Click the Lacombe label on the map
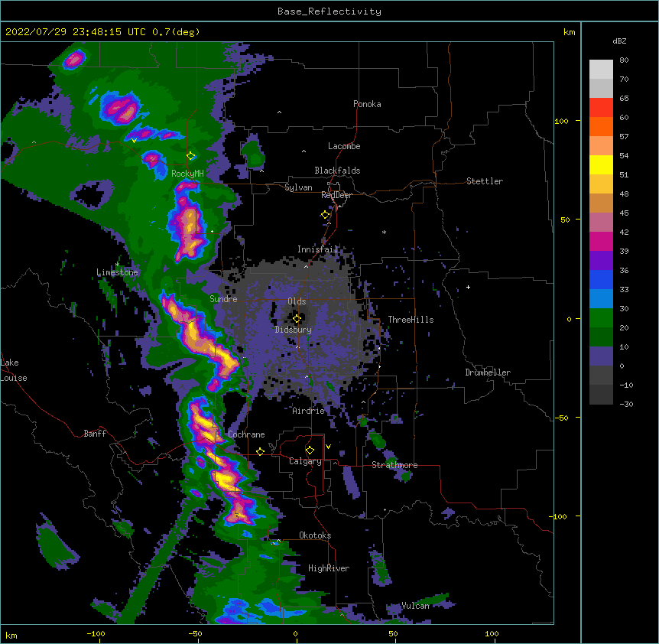The width and height of the screenshot is (659, 644). click(x=344, y=146)
